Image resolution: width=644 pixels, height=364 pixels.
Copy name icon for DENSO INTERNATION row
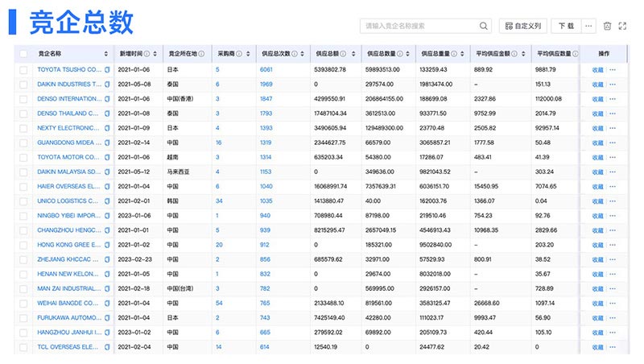[107, 99]
